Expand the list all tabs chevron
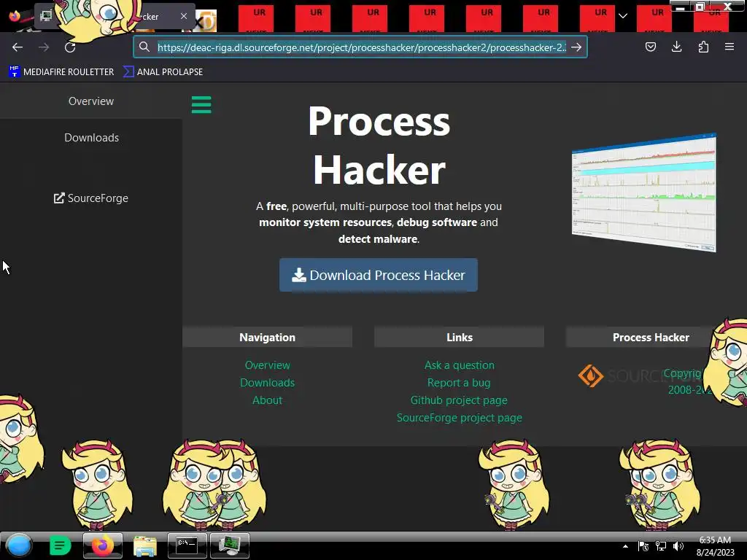 pos(623,16)
